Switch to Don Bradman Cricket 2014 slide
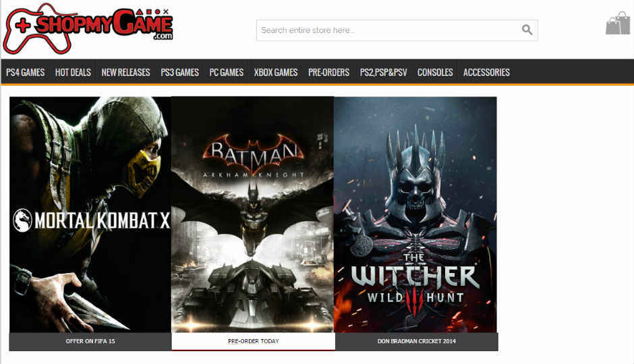The width and height of the screenshot is (634, 364). 416,341
